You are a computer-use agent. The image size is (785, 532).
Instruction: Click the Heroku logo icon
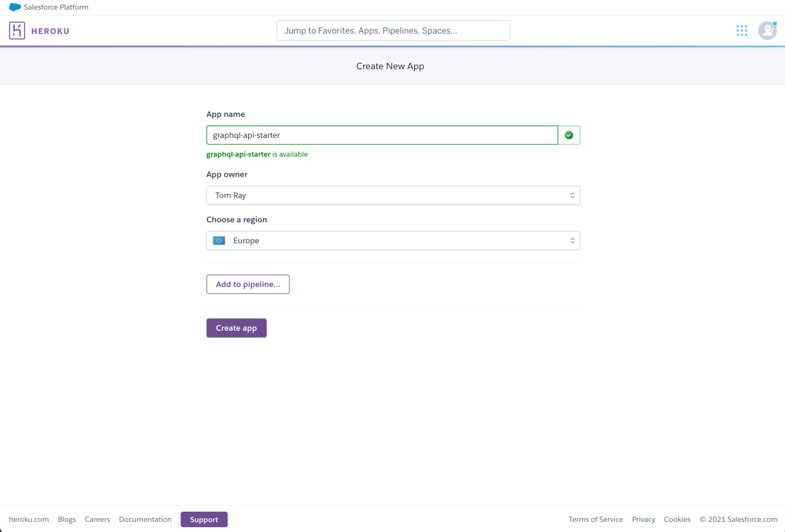[17, 31]
